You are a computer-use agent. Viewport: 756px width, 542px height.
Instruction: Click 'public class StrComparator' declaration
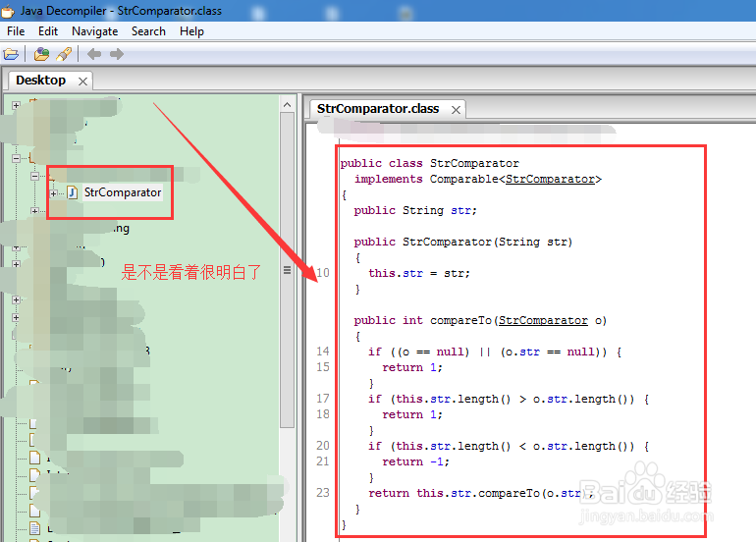pyautogui.click(x=430, y=163)
